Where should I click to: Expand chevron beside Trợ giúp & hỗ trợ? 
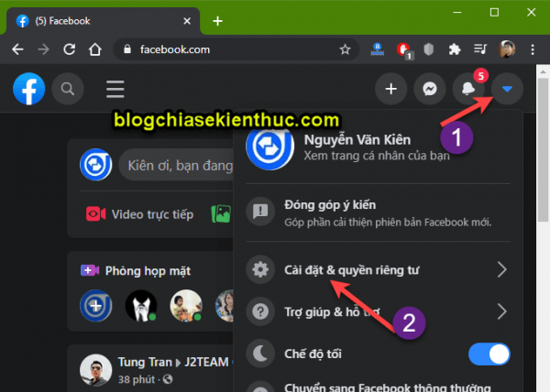502,311
